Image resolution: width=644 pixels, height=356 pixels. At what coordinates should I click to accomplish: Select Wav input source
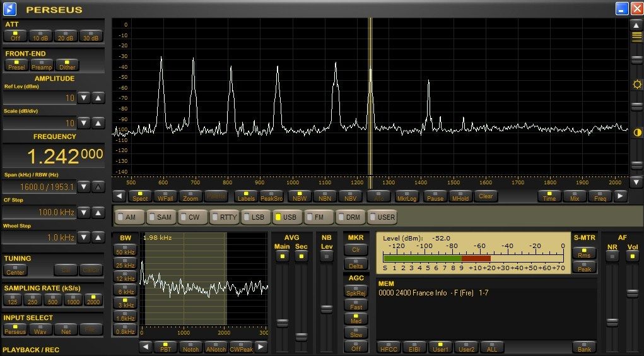coord(40,329)
